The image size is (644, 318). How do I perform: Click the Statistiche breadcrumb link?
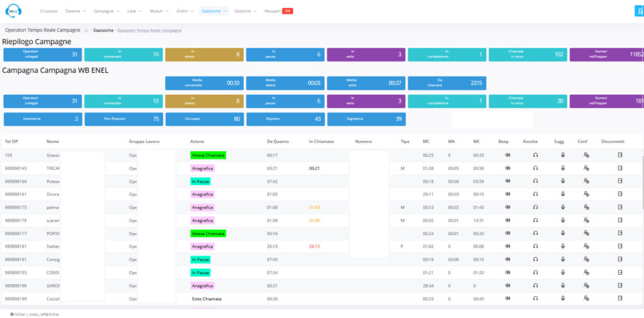(103, 30)
